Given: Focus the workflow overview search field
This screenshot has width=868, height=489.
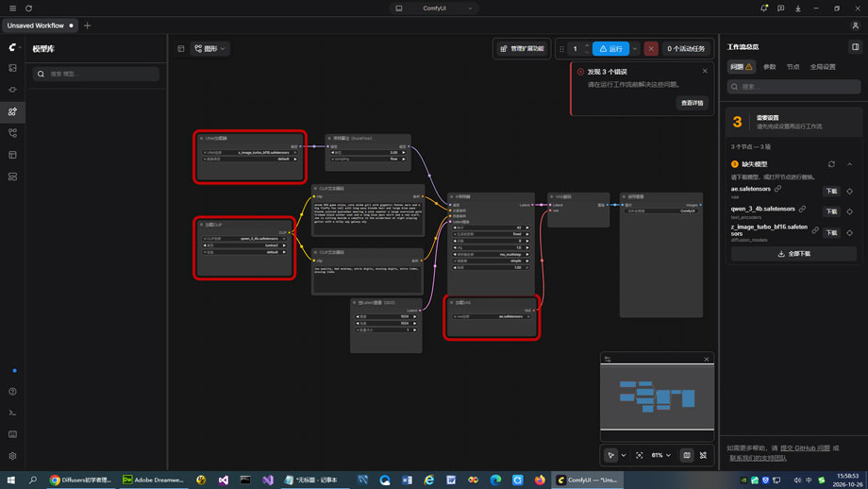Looking at the screenshot, I should point(793,87).
